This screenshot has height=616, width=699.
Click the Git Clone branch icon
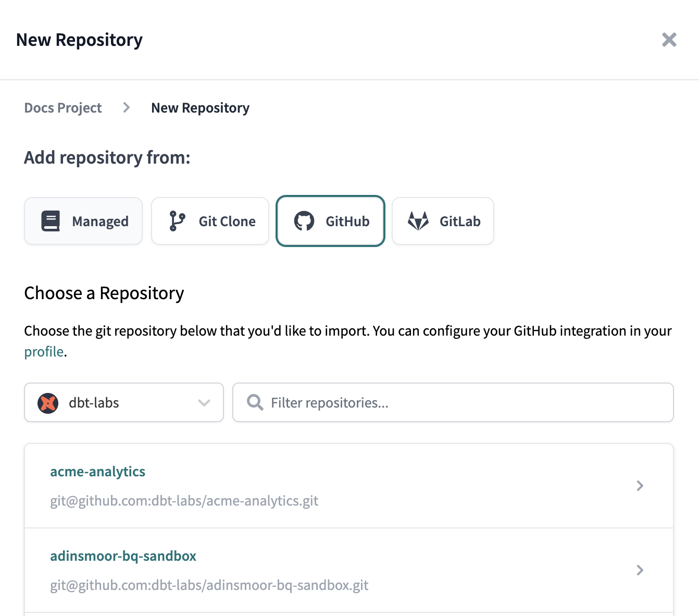click(177, 221)
